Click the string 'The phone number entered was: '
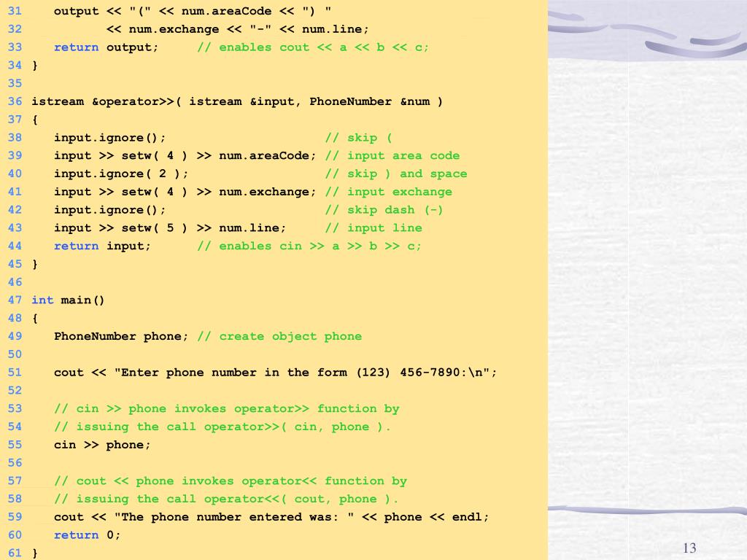This screenshot has height=560, width=747. click(234, 518)
